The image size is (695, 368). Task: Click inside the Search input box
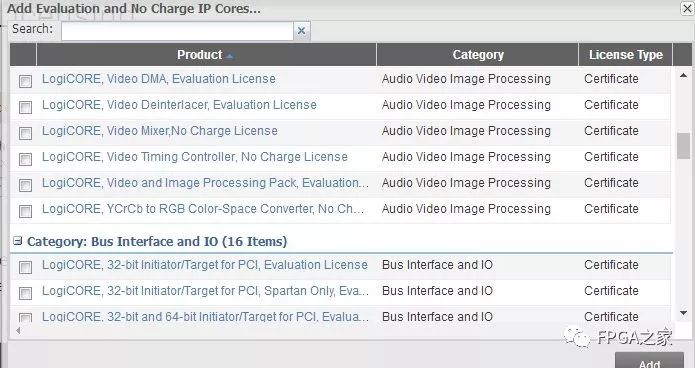click(x=177, y=31)
